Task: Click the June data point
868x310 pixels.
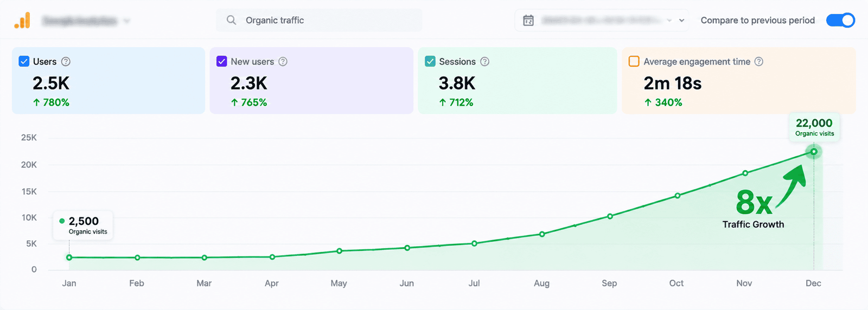Action: [x=407, y=248]
